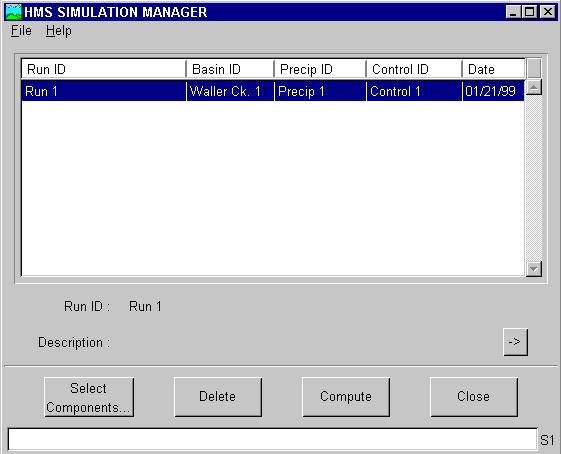561x454 pixels.
Task: Click the Control ID column header
Action: tap(414, 69)
